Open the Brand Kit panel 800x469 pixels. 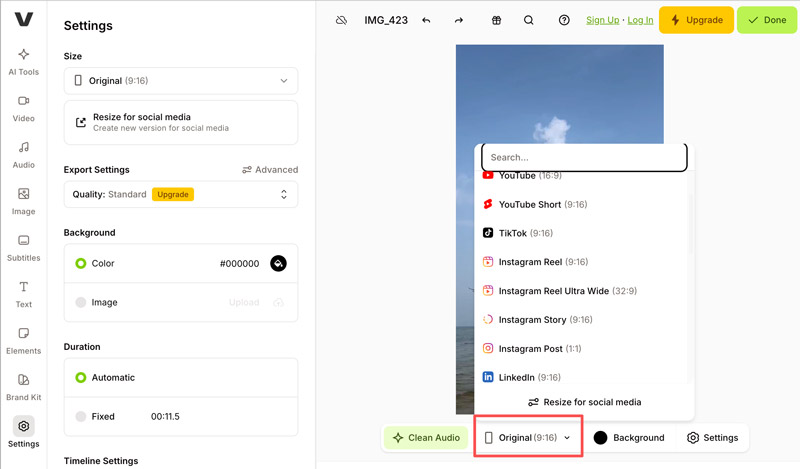pos(23,387)
